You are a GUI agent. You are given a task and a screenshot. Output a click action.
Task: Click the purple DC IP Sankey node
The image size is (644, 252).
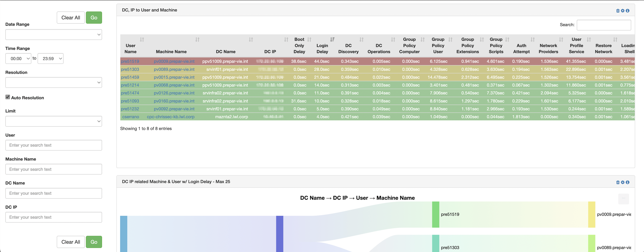(x=279, y=234)
